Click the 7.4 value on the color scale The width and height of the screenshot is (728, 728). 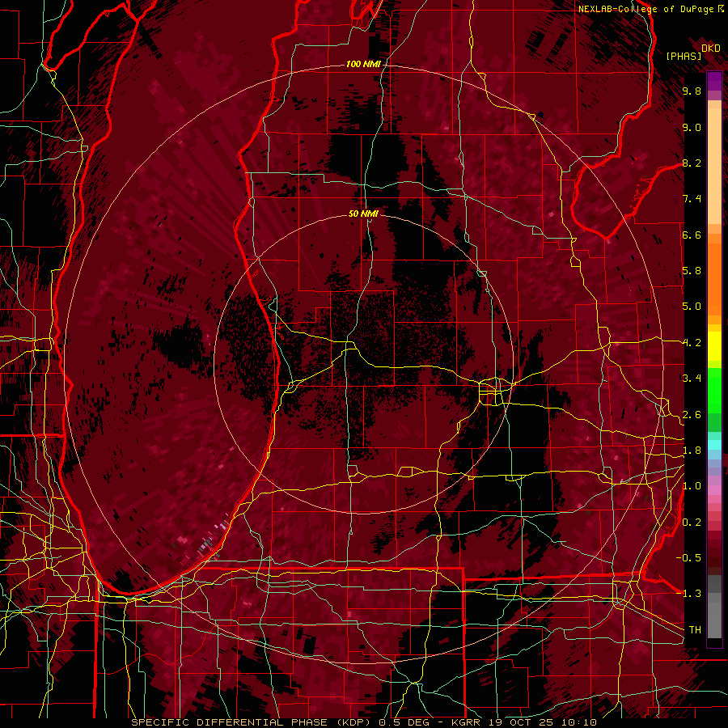pos(692,199)
